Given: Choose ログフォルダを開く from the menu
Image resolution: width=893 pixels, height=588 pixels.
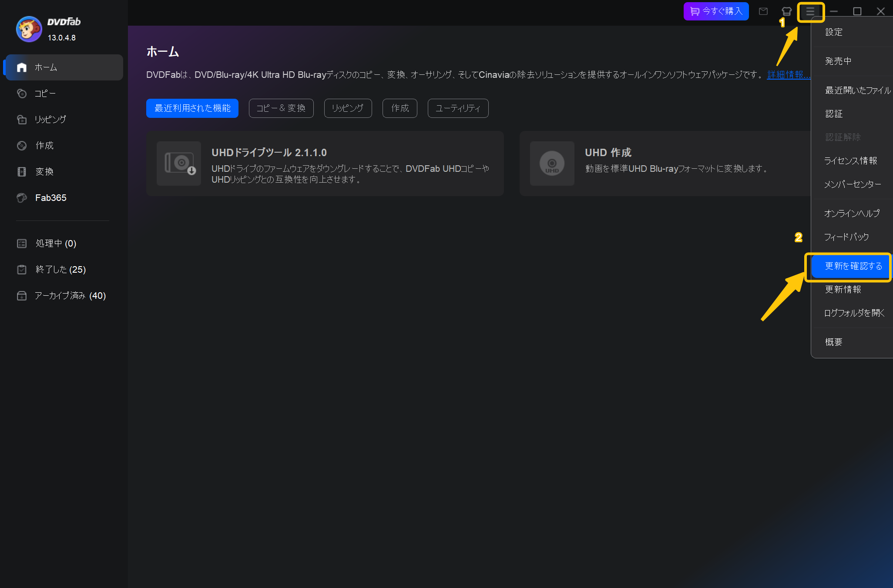Looking at the screenshot, I should click(852, 313).
